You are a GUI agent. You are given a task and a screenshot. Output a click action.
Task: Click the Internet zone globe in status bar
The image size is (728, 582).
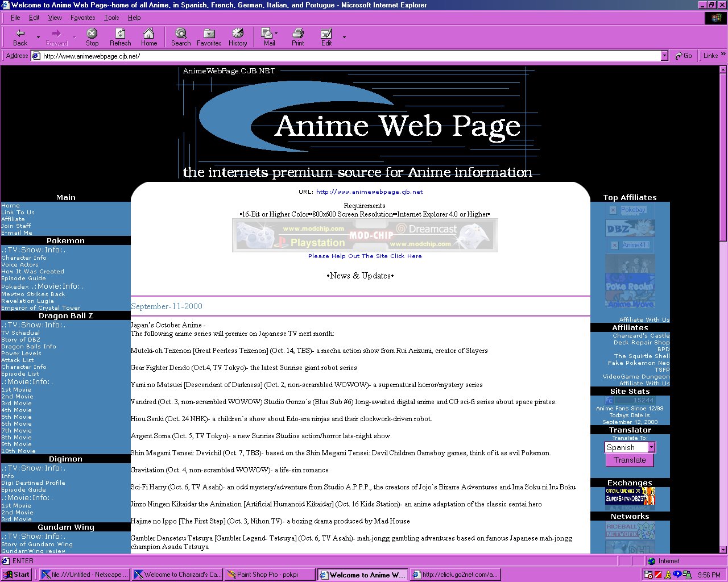652,561
